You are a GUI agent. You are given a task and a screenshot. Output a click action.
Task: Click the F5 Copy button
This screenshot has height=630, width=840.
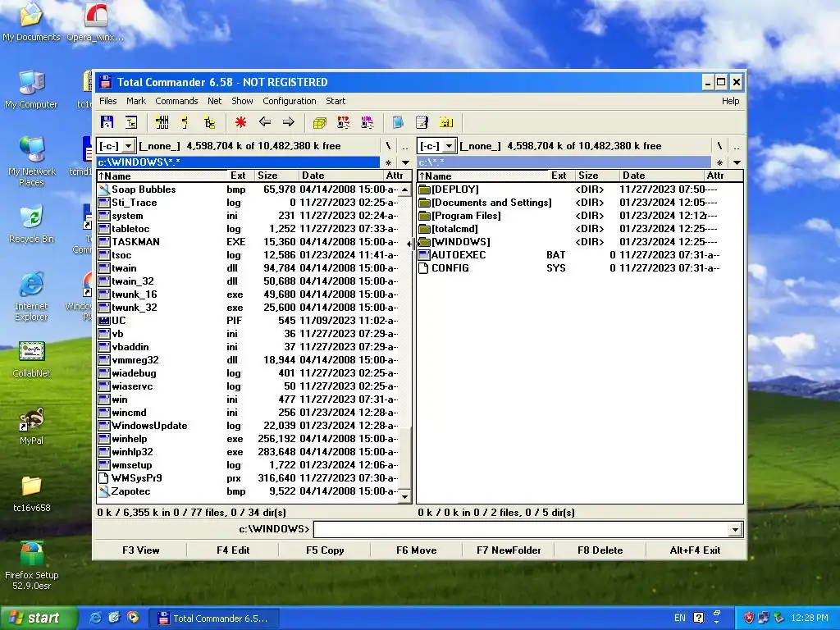point(325,550)
